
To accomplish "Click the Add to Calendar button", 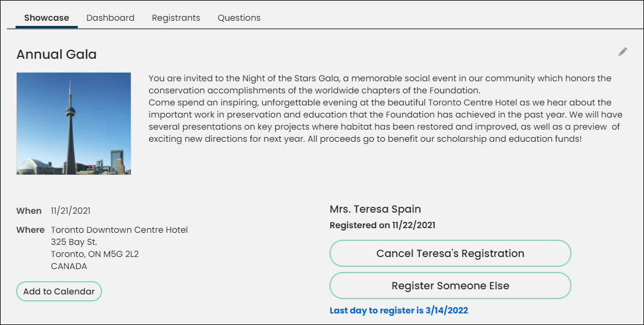I will pyautogui.click(x=59, y=292).
